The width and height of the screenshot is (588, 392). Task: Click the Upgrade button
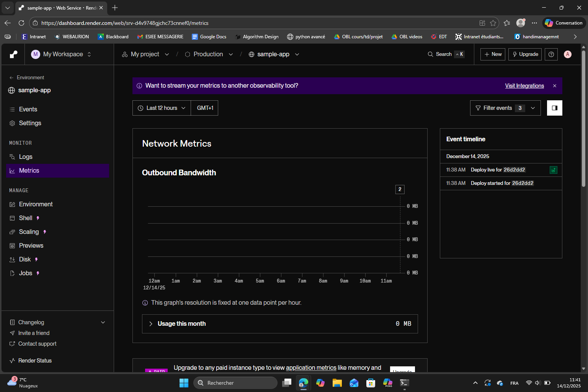click(525, 54)
